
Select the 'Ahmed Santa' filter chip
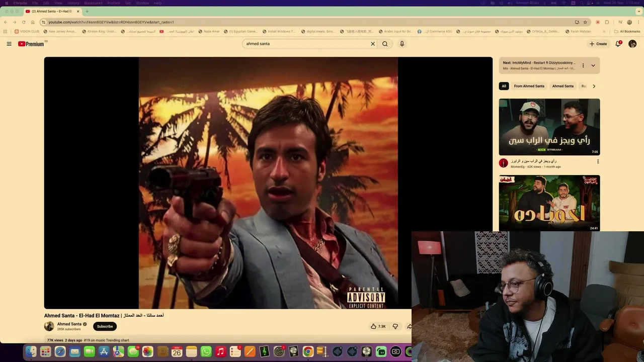pos(562,86)
